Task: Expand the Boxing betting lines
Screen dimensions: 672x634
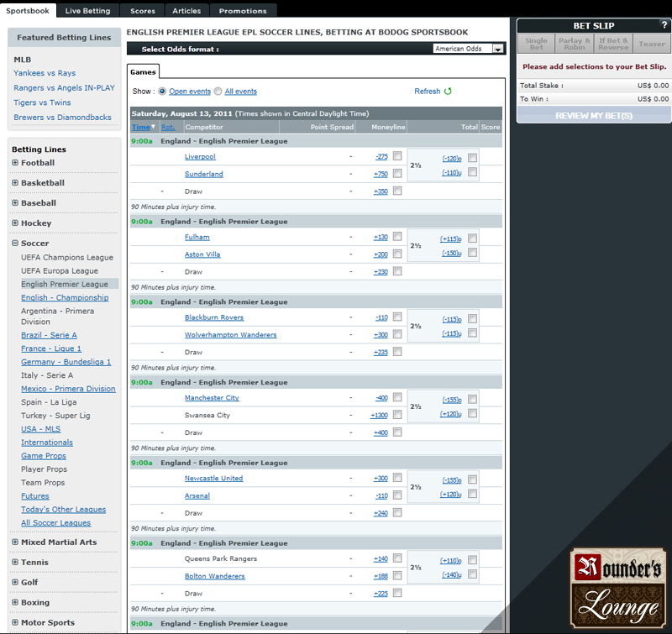Action: [15, 602]
